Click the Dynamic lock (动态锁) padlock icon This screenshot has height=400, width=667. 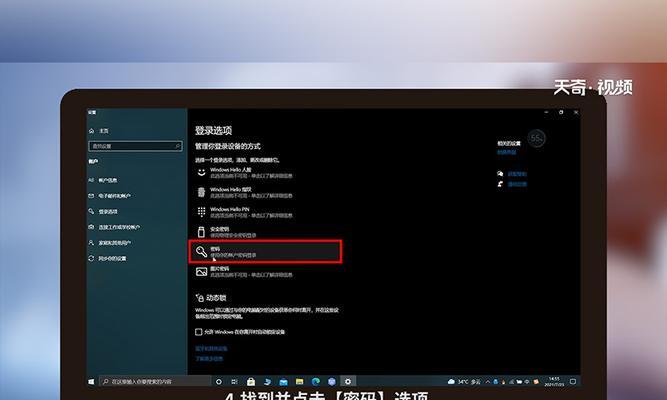point(199,298)
